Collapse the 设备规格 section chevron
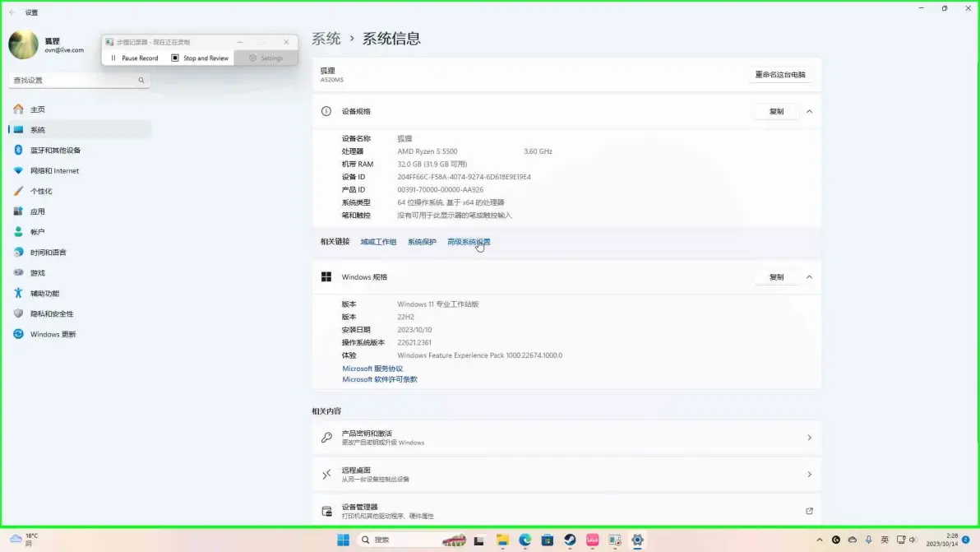The height and width of the screenshot is (552, 980). (x=809, y=111)
